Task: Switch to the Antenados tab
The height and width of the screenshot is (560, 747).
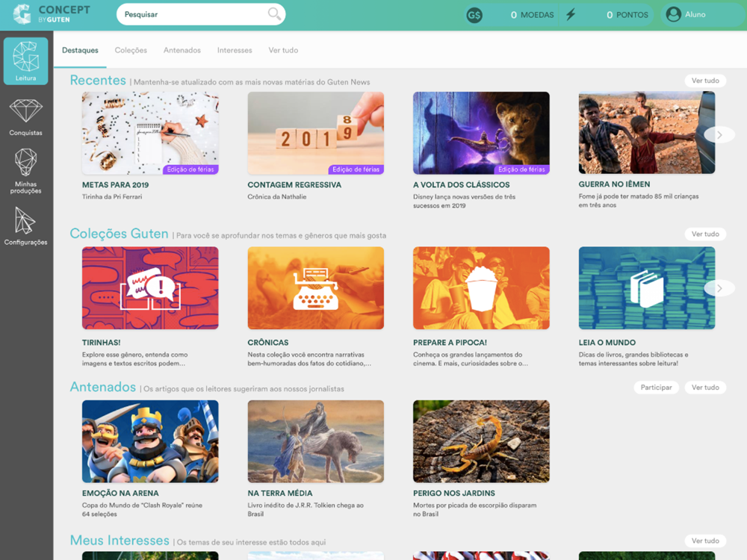Action: (x=182, y=50)
